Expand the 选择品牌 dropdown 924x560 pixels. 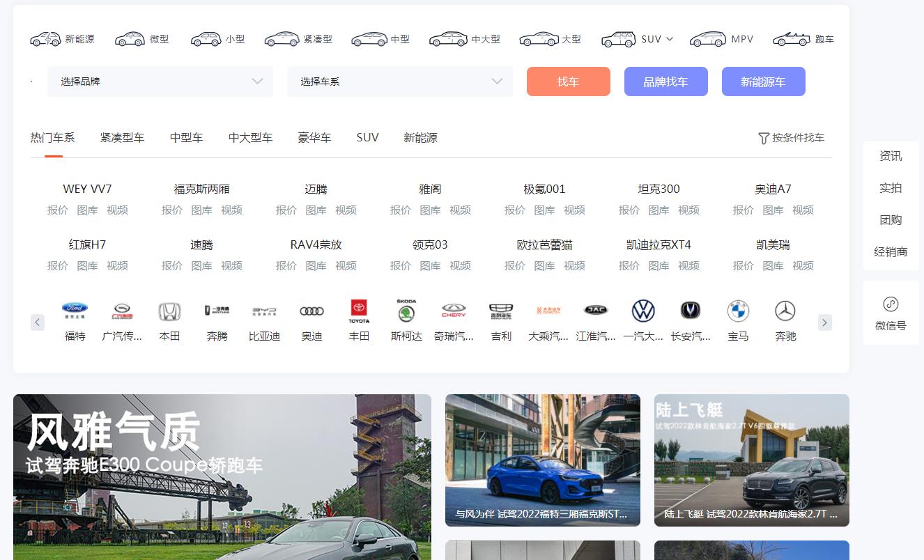coord(160,81)
